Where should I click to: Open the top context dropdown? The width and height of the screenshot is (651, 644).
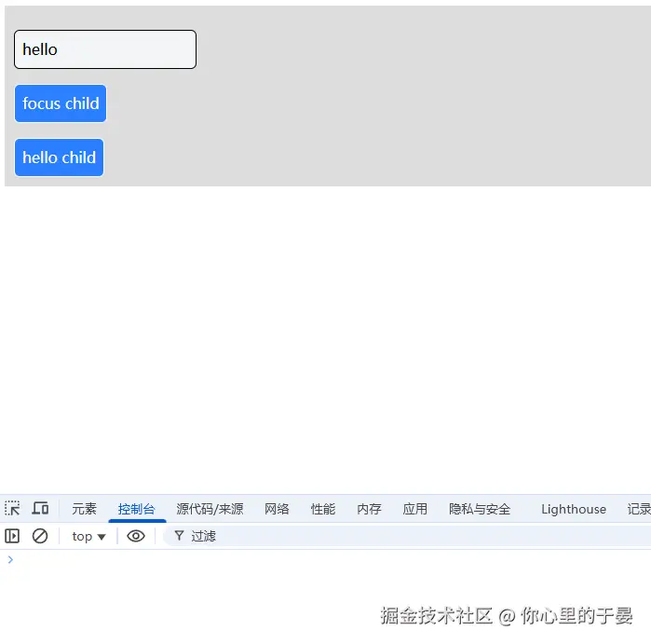pos(88,537)
